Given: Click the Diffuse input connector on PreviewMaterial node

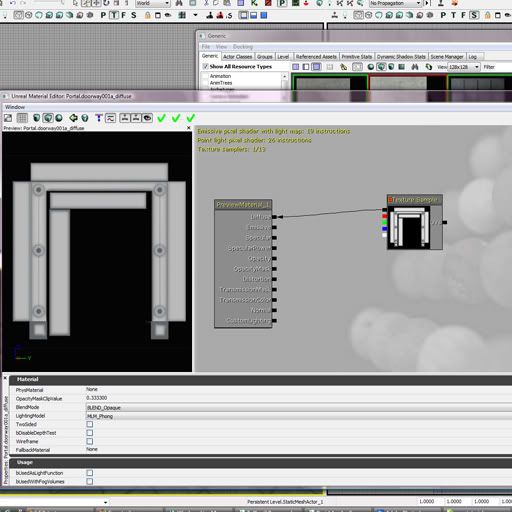Looking at the screenshot, I should click(274, 217).
